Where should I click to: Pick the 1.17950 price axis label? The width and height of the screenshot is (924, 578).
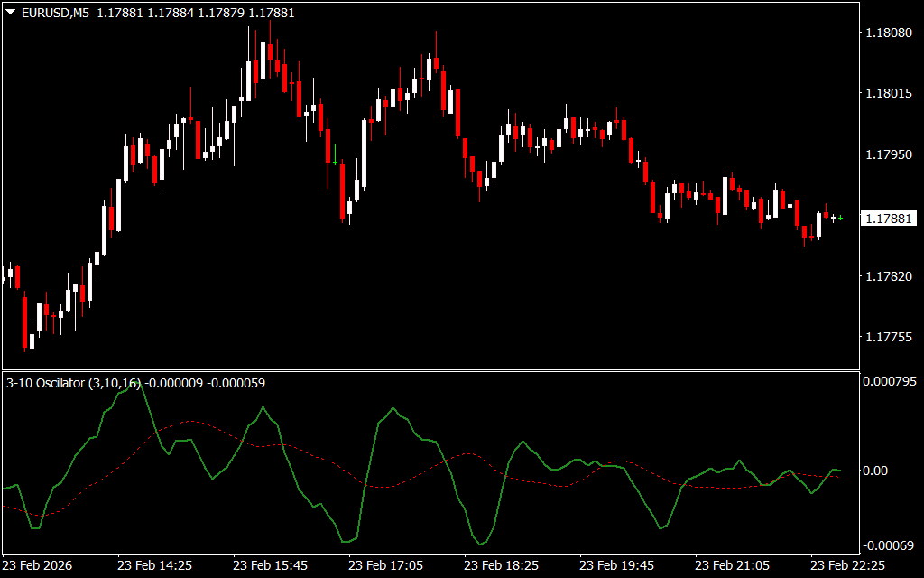888,154
